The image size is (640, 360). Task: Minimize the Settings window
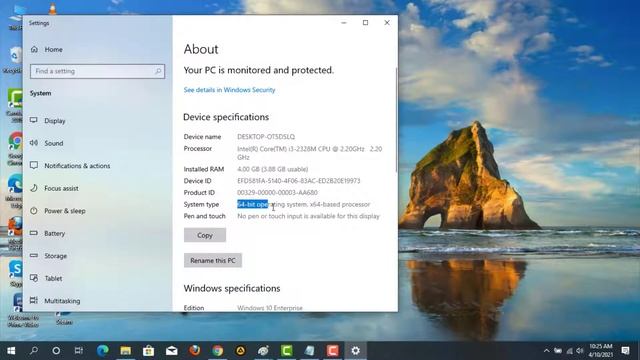(344, 22)
